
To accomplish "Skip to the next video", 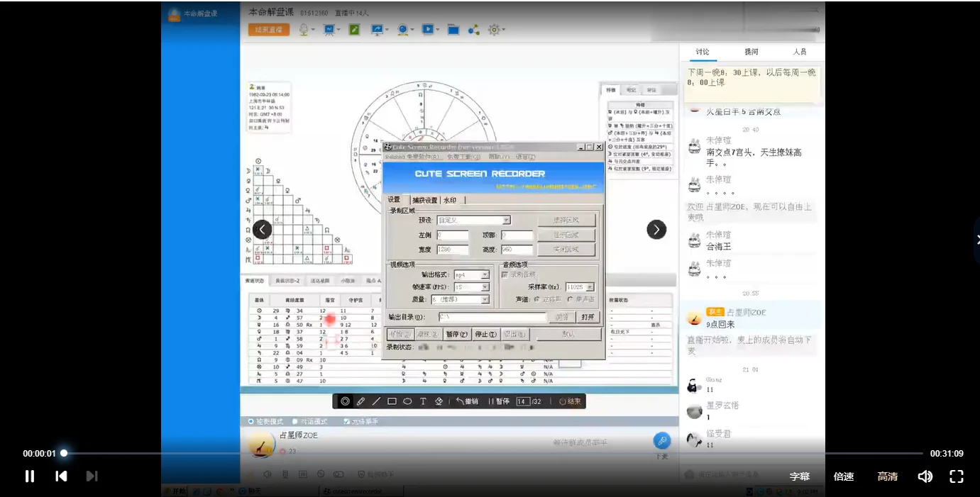I will coord(92,476).
